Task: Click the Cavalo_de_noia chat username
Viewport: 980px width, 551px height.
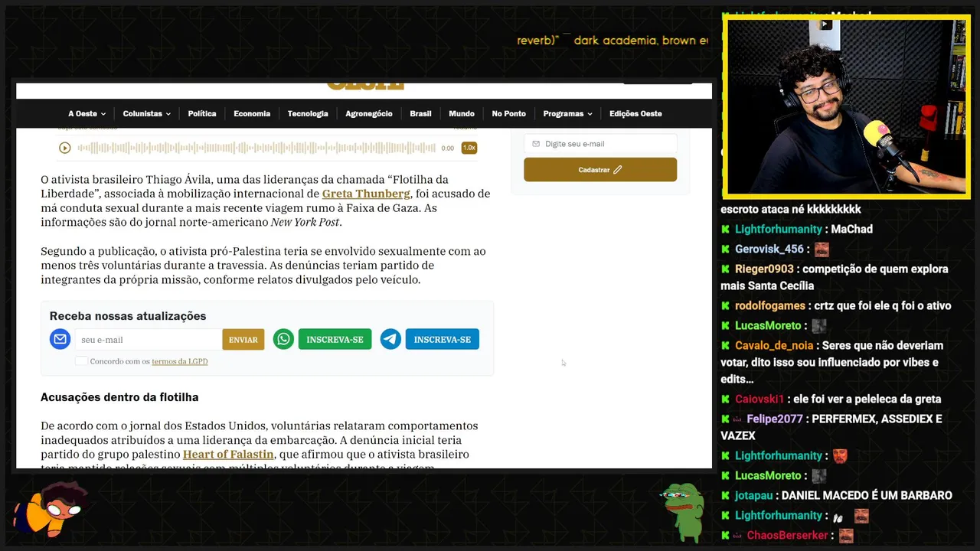Action: (774, 345)
